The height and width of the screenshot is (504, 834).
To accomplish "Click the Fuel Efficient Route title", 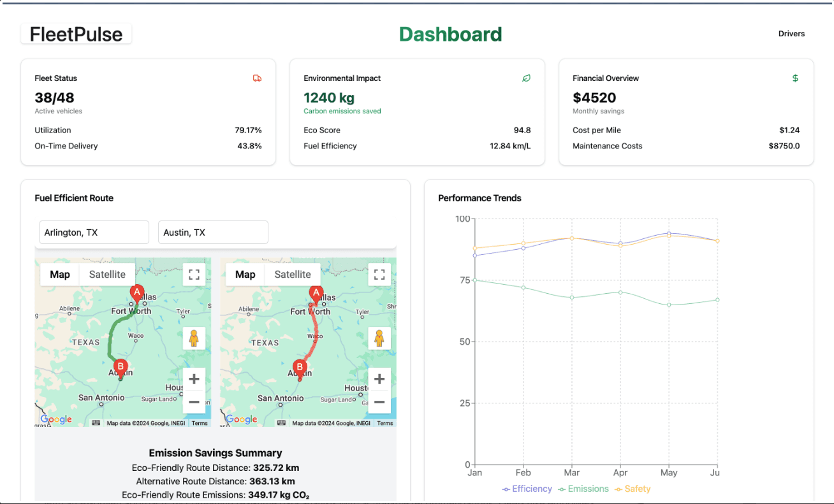I will pos(74,198).
